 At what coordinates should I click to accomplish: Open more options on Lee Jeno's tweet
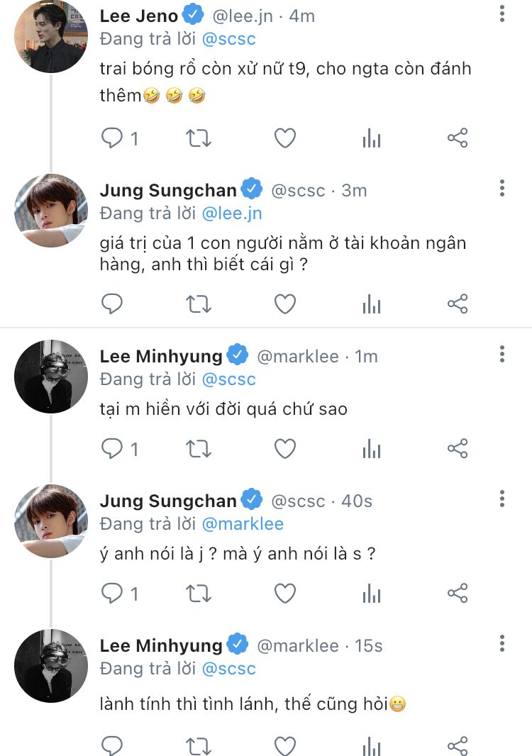502,14
